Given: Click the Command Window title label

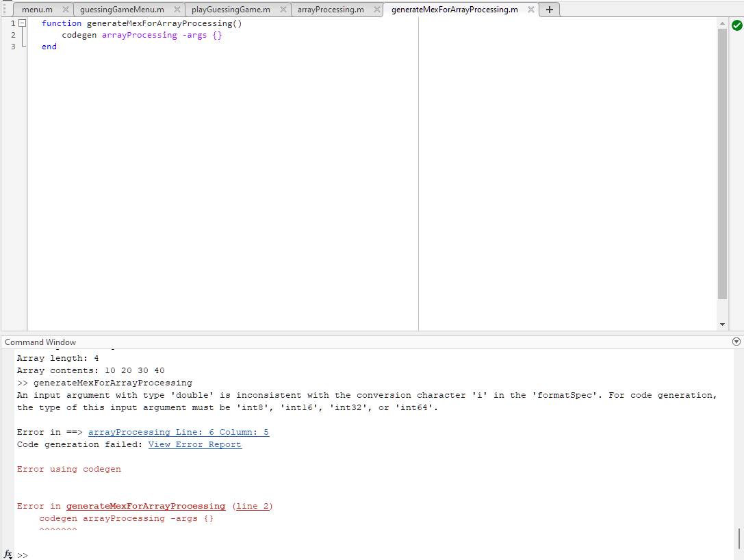Looking at the screenshot, I should click(x=40, y=342).
